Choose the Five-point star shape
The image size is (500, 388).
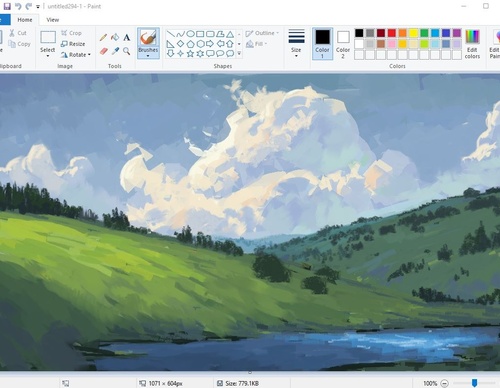click(190, 53)
